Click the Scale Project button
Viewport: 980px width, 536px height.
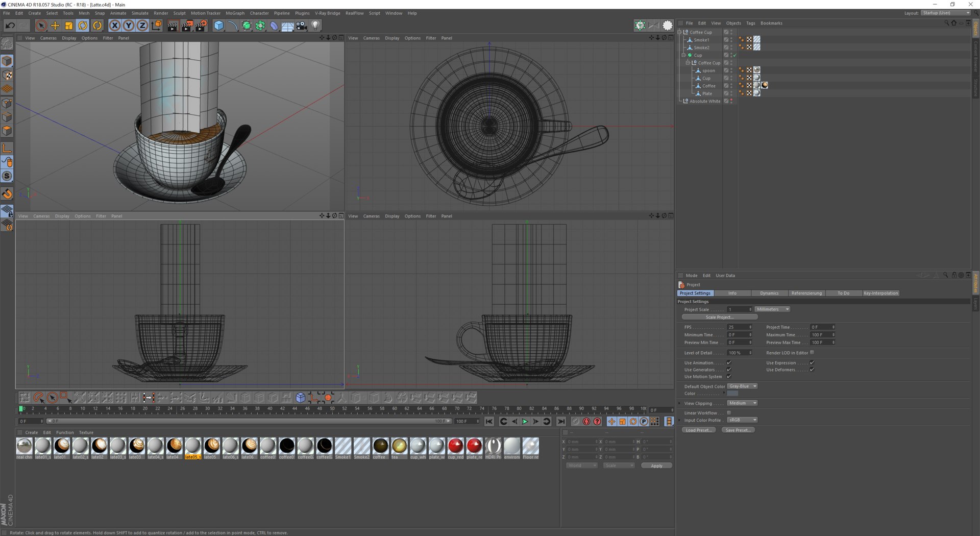click(x=720, y=318)
